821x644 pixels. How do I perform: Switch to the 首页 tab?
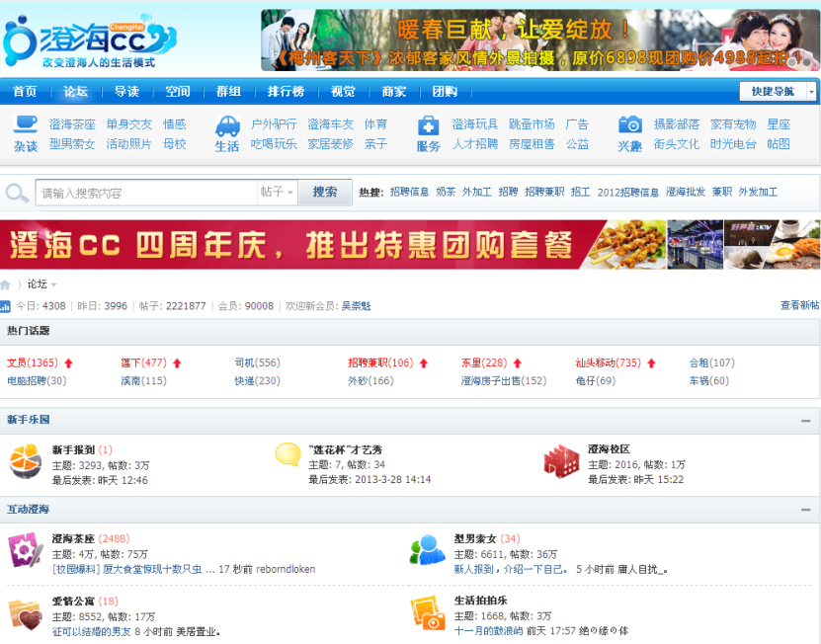point(24,91)
